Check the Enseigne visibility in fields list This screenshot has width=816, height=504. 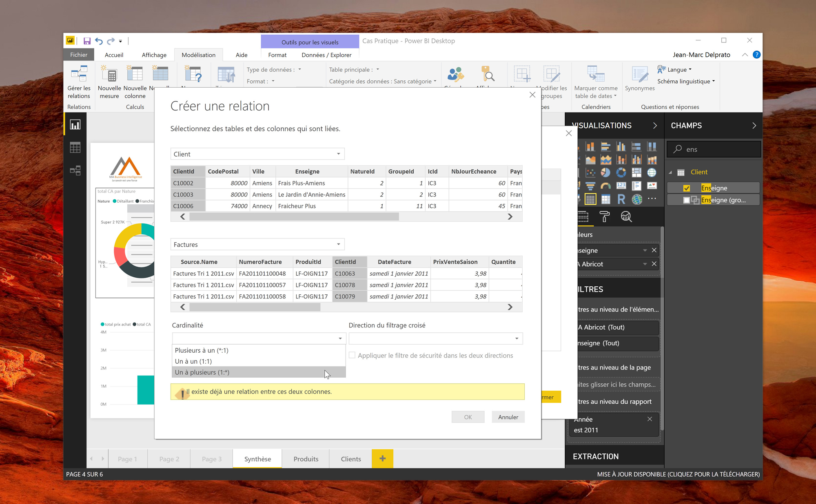(686, 187)
